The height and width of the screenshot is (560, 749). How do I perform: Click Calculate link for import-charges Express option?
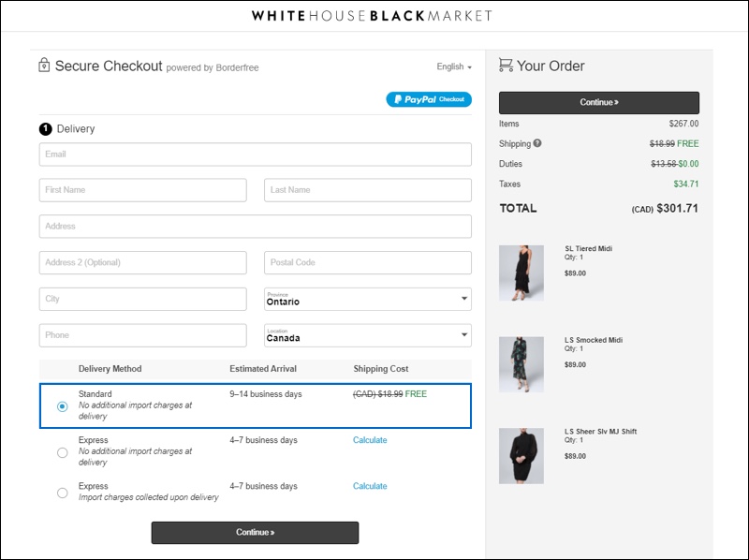coord(370,486)
